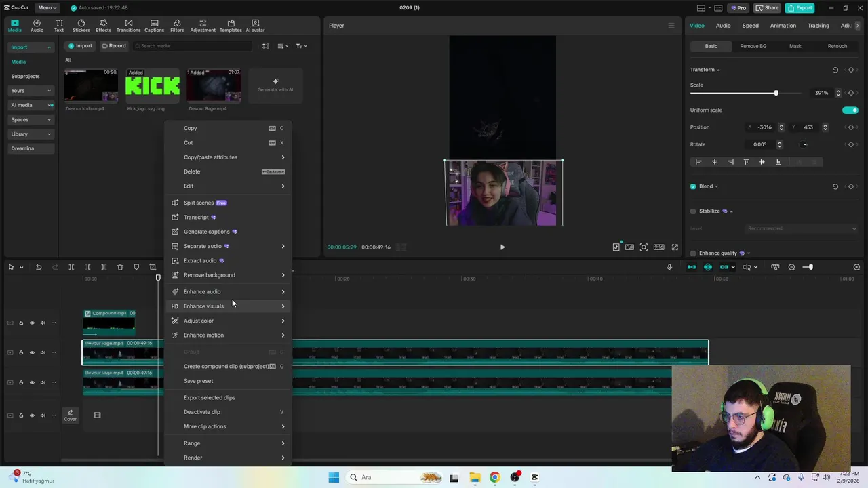Open the Transitions panel icon
Image resolution: width=868 pixels, height=488 pixels.
(x=128, y=26)
